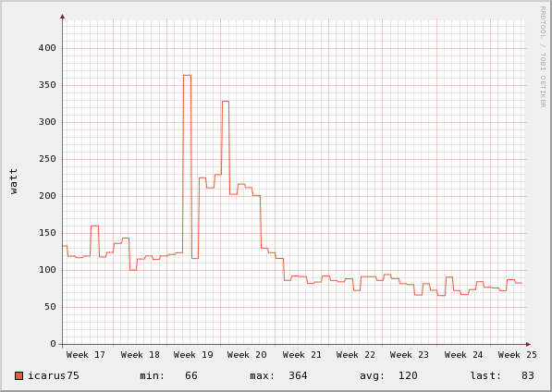Click the Week 21 axis label
The image size is (552, 392).
click(x=302, y=355)
